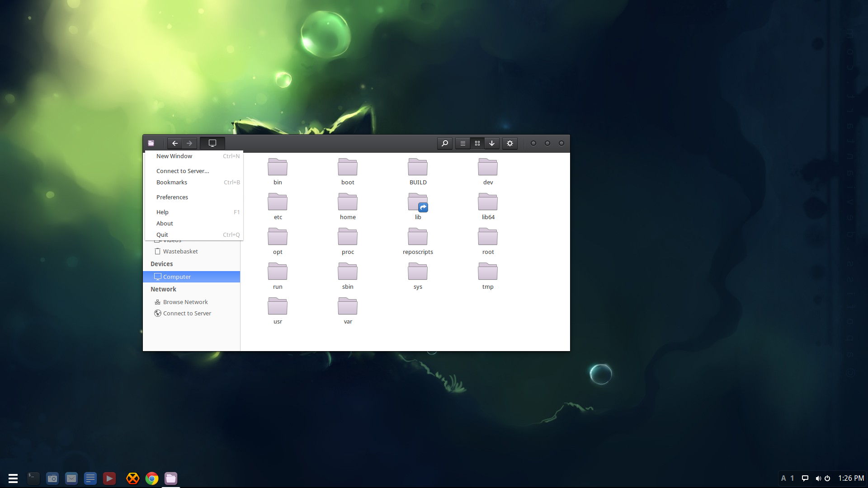Launch the red media player icon
The width and height of the screenshot is (868, 488).
click(x=109, y=478)
